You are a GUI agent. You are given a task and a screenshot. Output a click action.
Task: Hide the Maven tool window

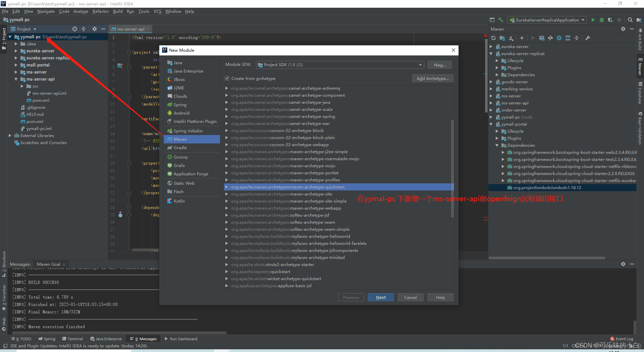pos(632,29)
